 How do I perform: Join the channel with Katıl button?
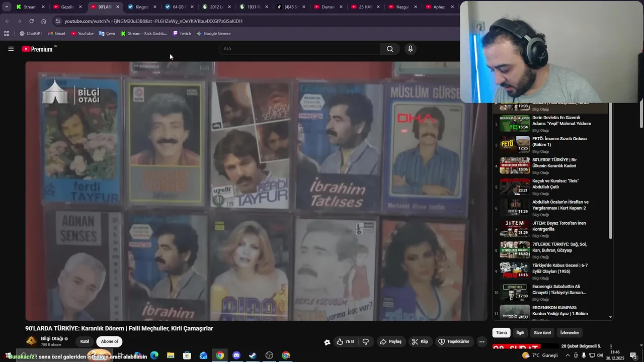point(85,341)
